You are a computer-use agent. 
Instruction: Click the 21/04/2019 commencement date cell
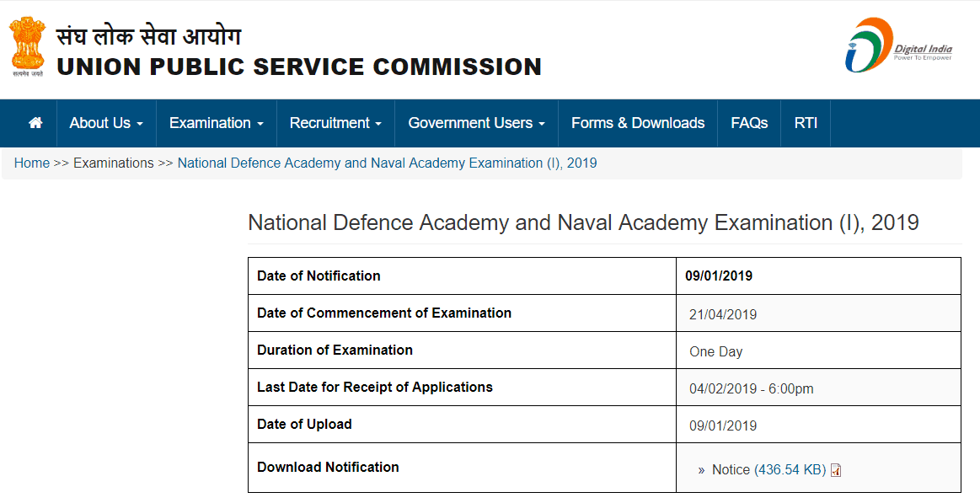click(723, 315)
